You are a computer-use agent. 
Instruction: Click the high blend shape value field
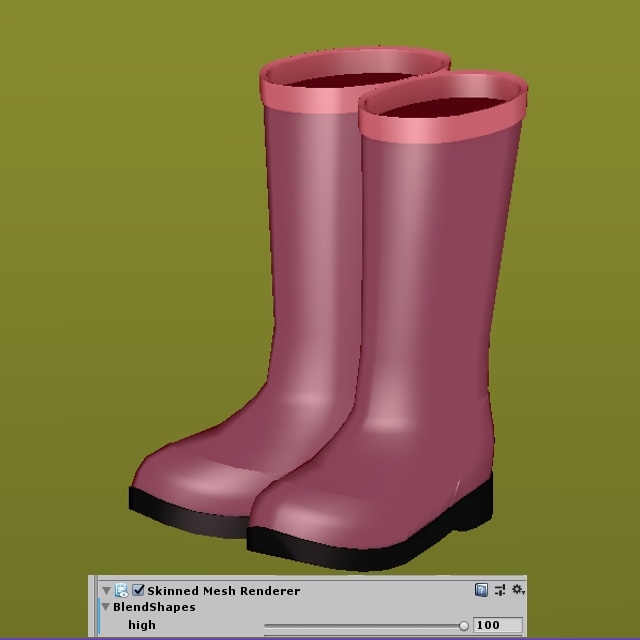498,625
